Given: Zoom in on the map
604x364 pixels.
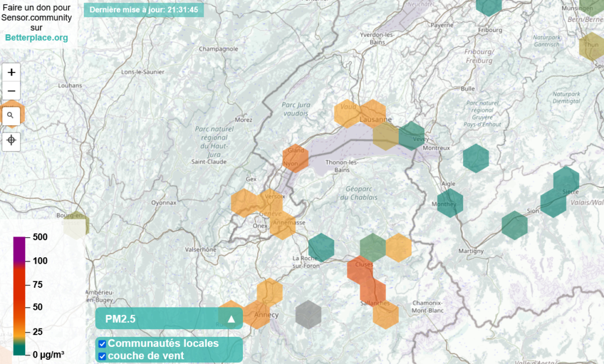Looking at the screenshot, I should tap(11, 73).
